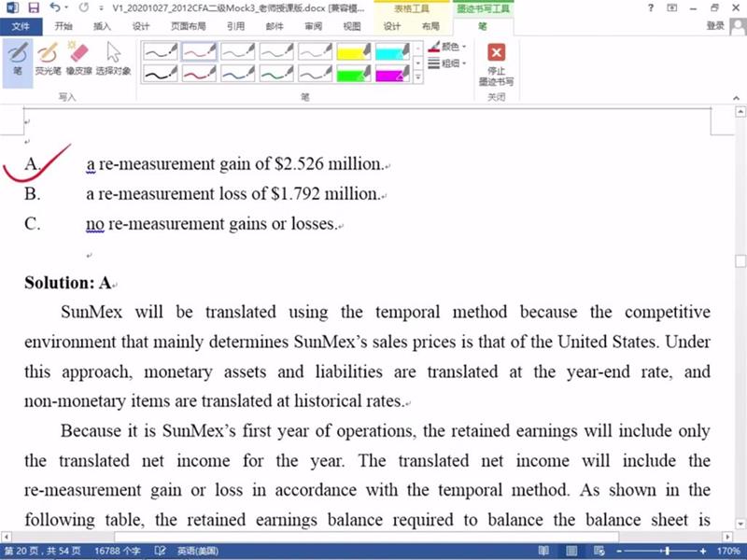
Task: Switch to the Mailings (邮件) tab
Action: pyautogui.click(x=275, y=26)
